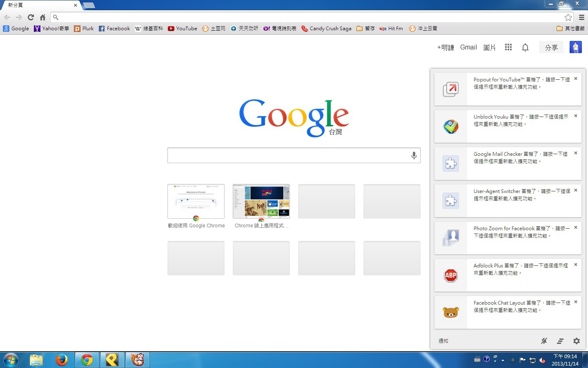Viewport: 588px width, 368px height.
Task: Dismiss the Adblock Plus notification
Action: [x=576, y=265]
